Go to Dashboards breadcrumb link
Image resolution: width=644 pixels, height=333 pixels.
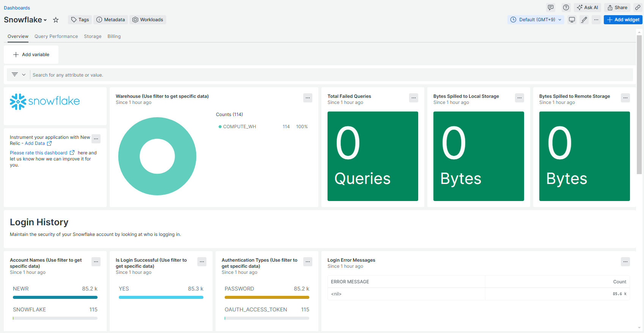pyautogui.click(x=17, y=8)
